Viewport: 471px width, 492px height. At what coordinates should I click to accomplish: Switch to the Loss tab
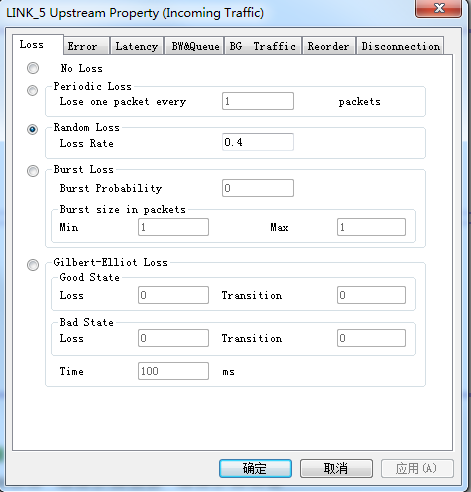point(38,44)
